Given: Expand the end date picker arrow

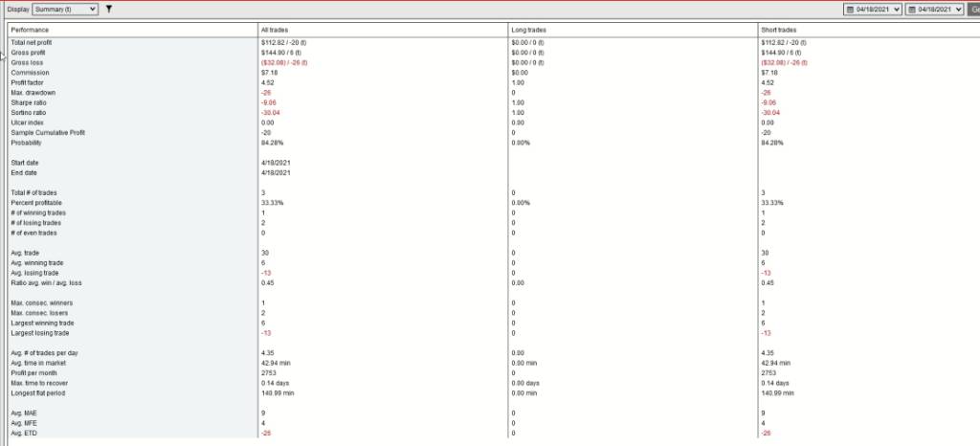Looking at the screenshot, I should (x=959, y=10).
